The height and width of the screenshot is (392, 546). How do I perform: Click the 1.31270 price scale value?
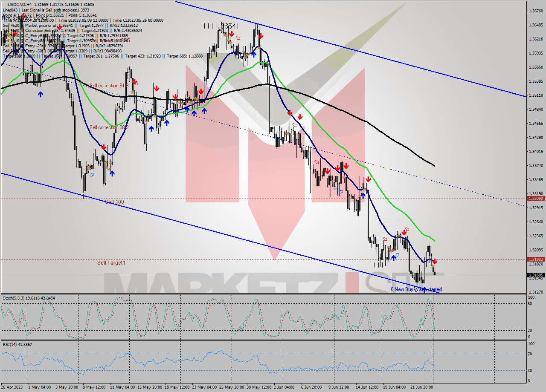click(536, 292)
